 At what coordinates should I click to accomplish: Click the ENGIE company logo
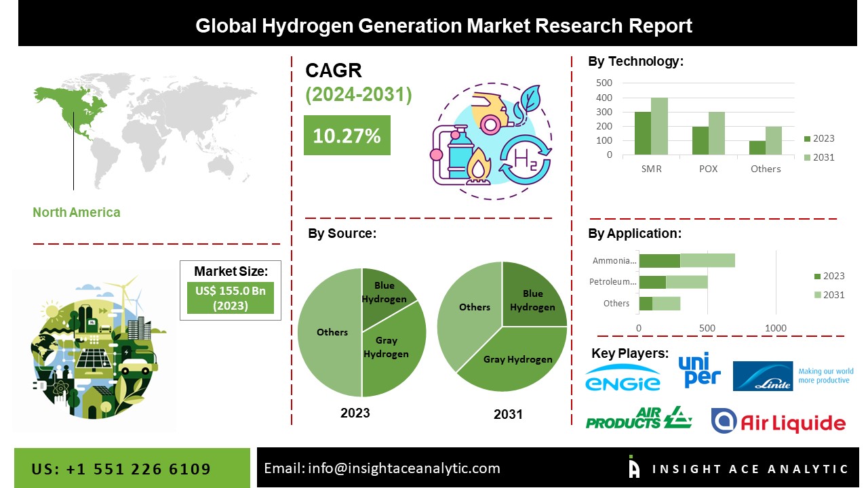point(623,378)
